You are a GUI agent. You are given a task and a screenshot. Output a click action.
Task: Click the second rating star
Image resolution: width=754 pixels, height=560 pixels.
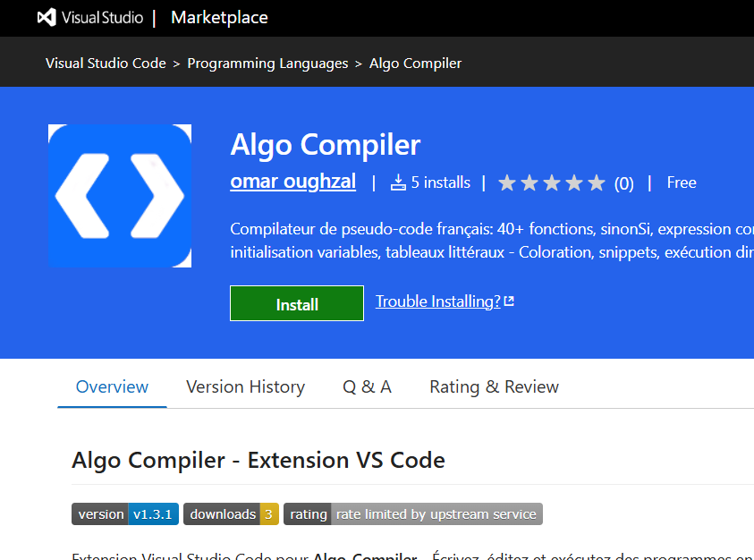click(x=529, y=182)
